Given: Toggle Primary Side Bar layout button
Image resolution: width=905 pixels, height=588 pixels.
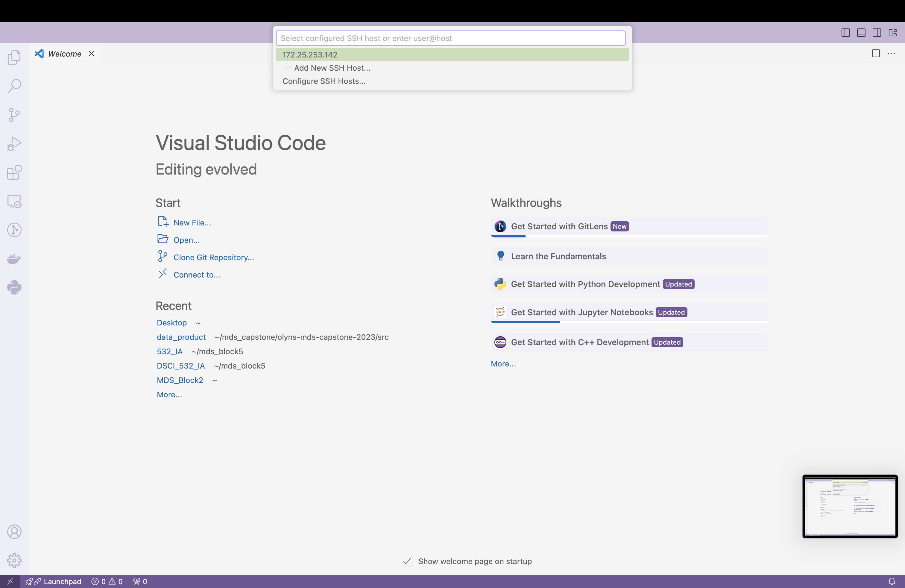Looking at the screenshot, I should coord(845,33).
